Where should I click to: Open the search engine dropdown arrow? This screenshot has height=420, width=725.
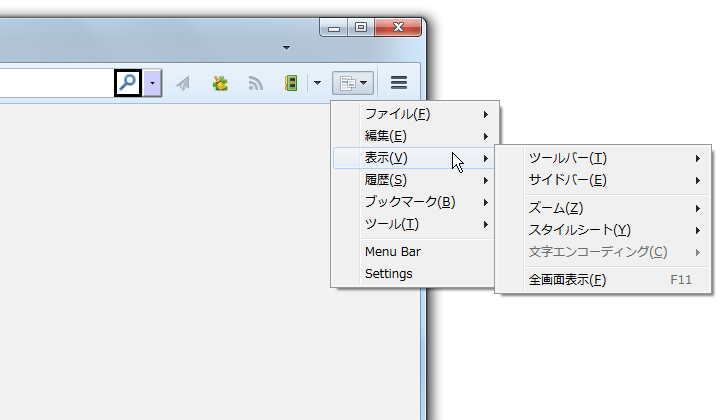pyautogui.click(x=152, y=83)
